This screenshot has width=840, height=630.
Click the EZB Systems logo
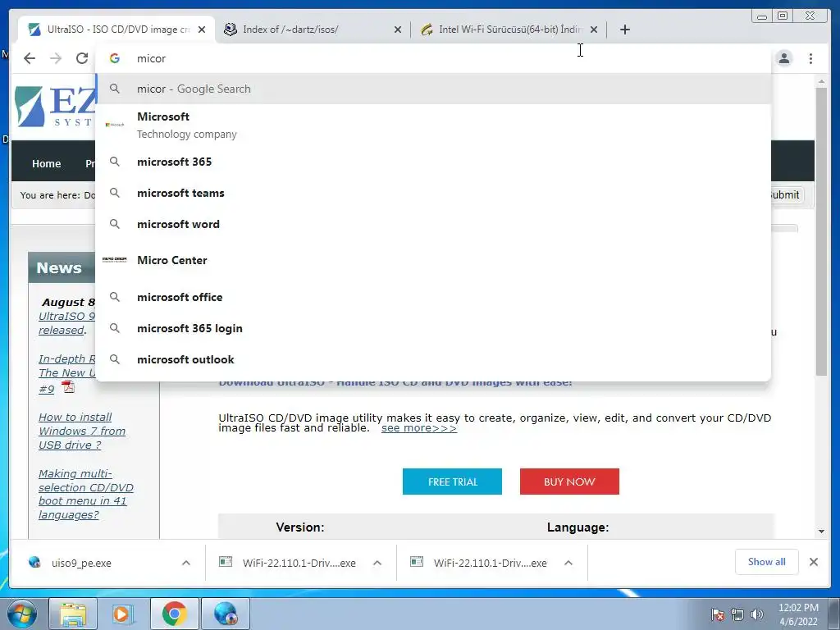click(55, 107)
